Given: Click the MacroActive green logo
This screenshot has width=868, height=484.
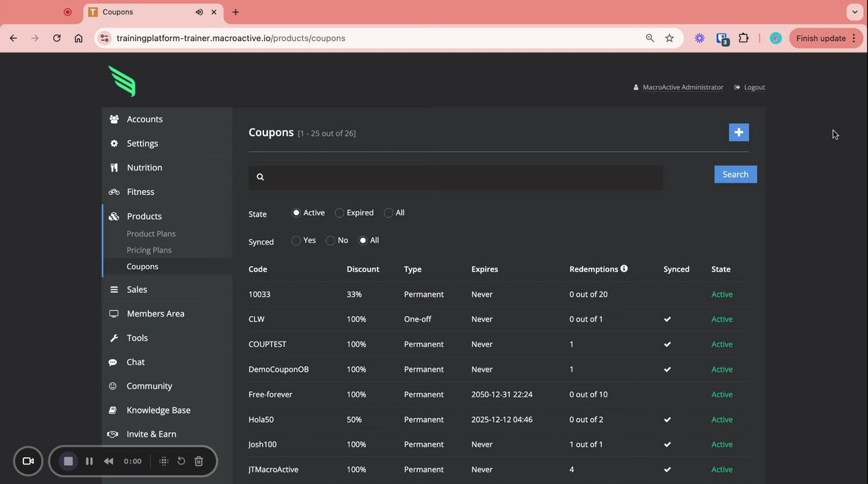Looking at the screenshot, I should pyautogui.click(x=122, y=81).
